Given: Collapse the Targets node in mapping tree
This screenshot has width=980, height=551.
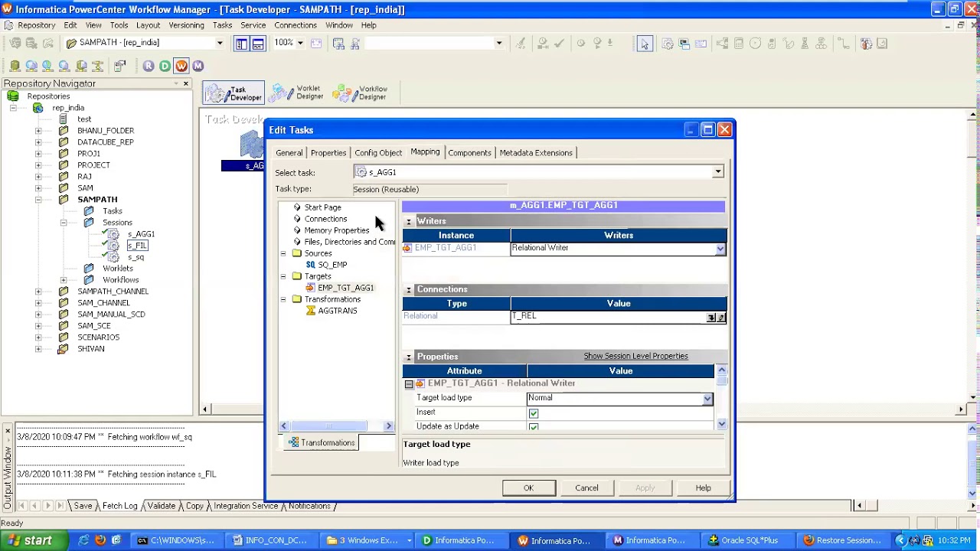Looking at the screenshot, I should tap(283, 276).
